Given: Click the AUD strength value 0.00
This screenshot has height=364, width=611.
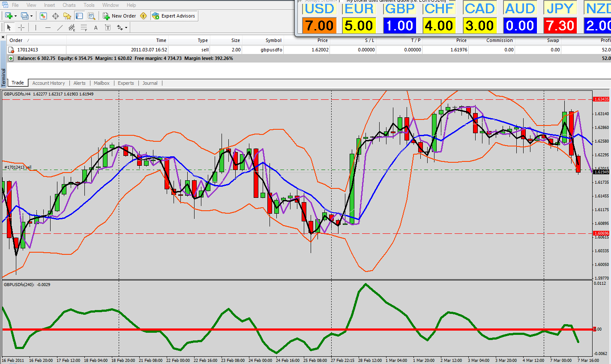Looking at the screenshot, I should 520,25.
